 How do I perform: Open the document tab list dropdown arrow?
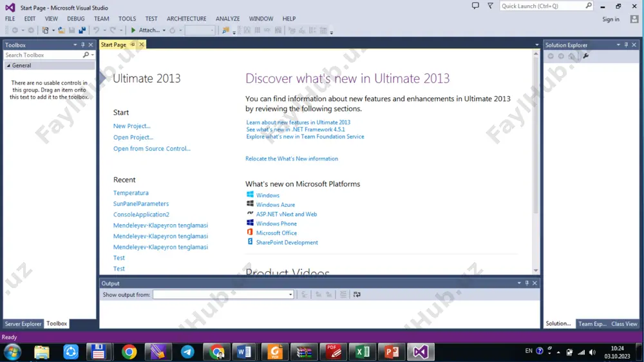[537, 45]
